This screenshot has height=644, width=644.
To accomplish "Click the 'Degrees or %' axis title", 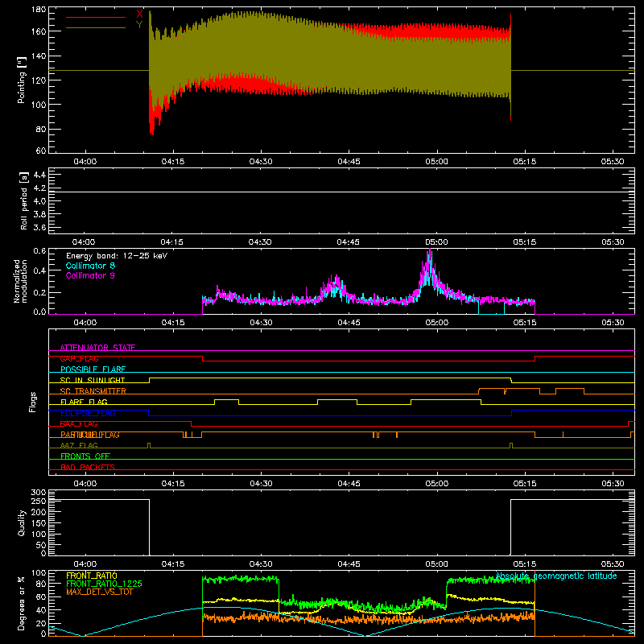I will [x=21, y=603].
